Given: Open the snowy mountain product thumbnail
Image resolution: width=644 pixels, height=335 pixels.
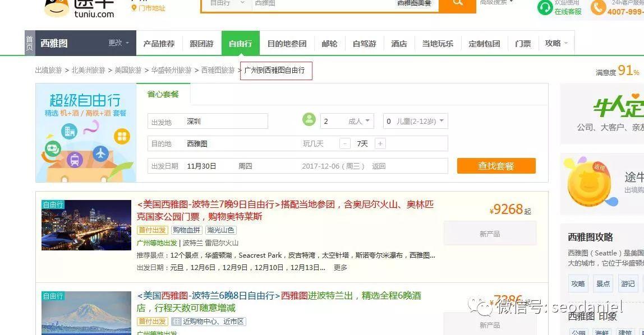Looking at the screenshot, I should coord(86,313).
